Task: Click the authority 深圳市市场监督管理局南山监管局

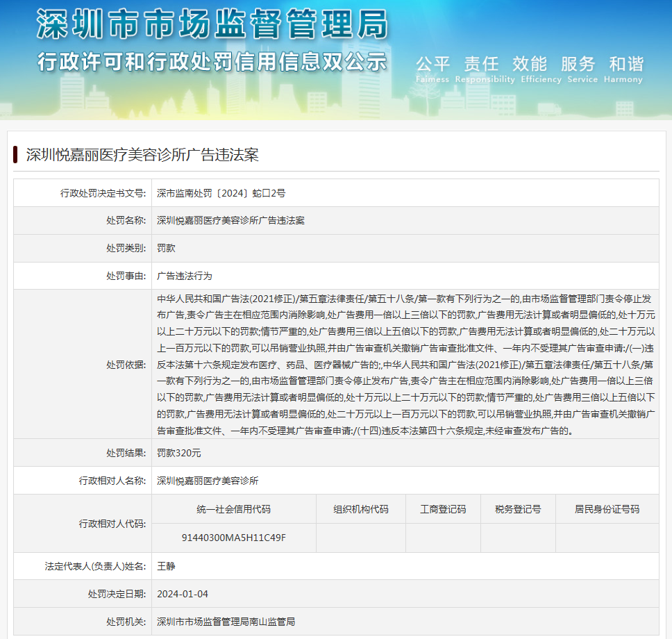Action: (226, 622)
